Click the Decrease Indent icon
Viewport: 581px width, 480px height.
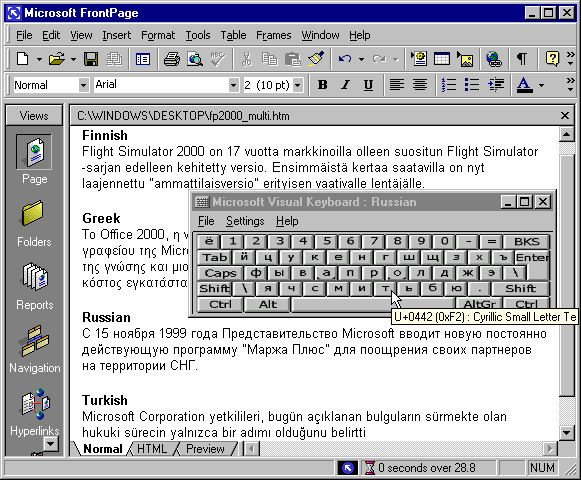tap(495, 85)
